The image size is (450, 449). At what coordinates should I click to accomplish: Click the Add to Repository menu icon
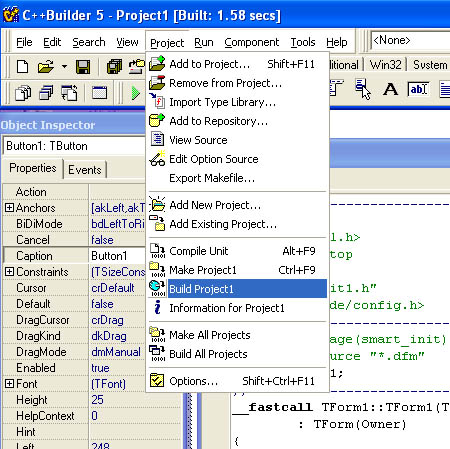tap(157, 120)
